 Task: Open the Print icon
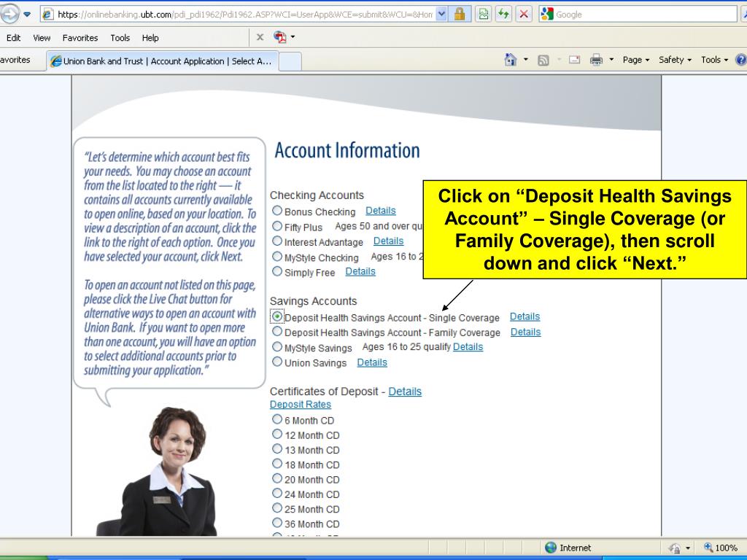pyautogui.click(x=597, y=60)
